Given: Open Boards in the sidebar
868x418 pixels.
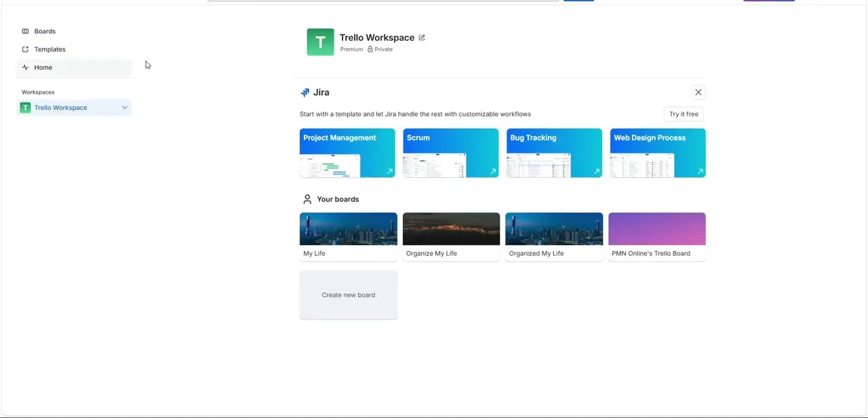Looking at the screenshot, I should click(x=74, y=31).
